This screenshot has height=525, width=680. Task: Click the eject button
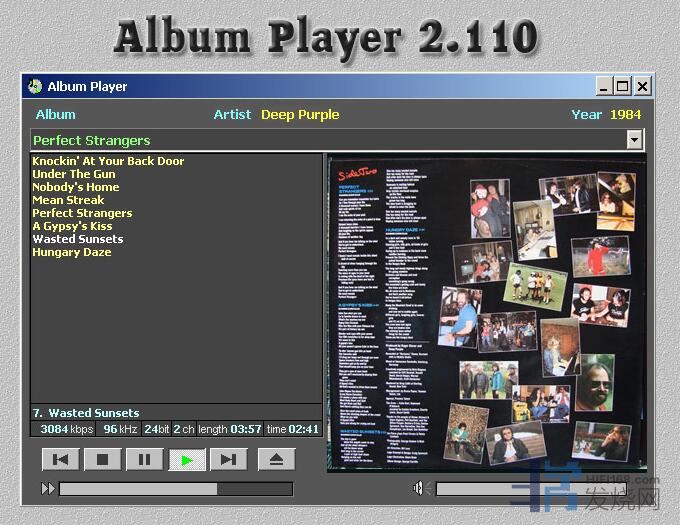coord(276,460)
